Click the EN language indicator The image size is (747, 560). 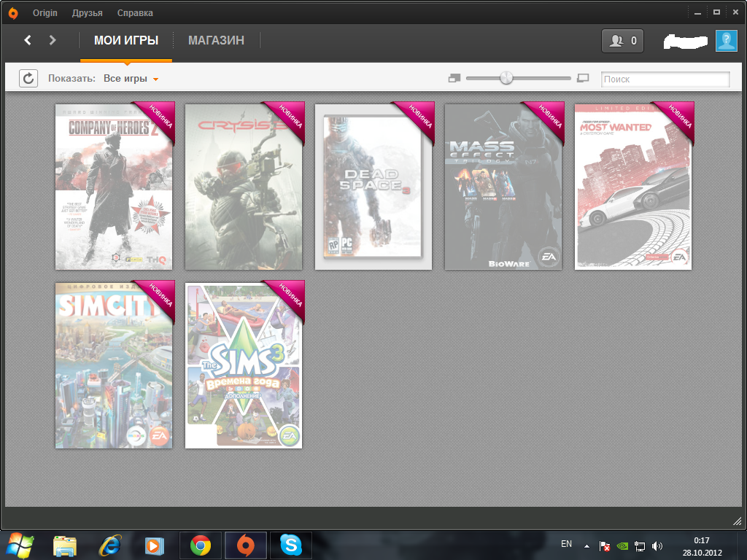point(566,544)
